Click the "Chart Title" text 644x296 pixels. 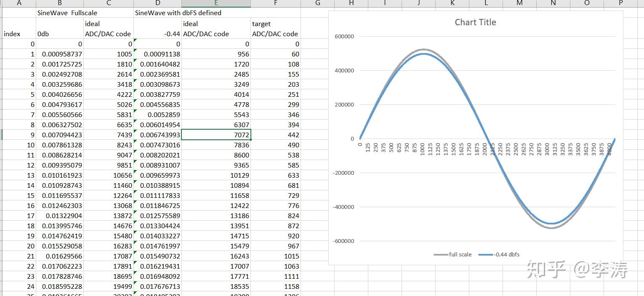point(475,22)
